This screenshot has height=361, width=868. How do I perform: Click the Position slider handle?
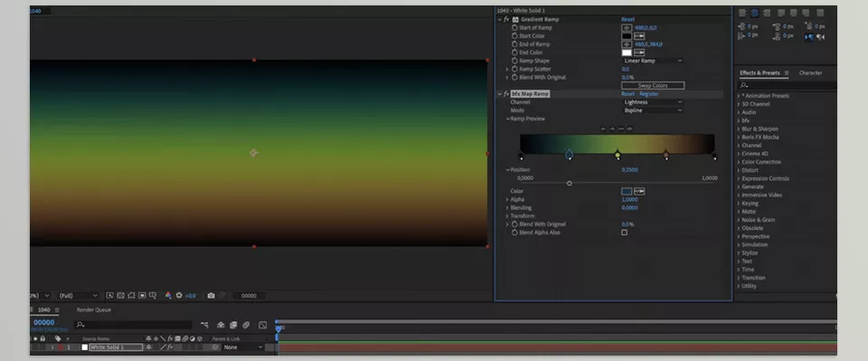click(x=569, y=184)
